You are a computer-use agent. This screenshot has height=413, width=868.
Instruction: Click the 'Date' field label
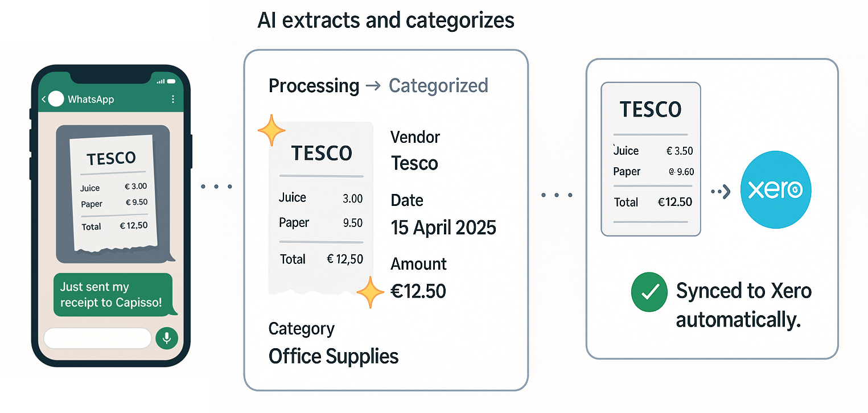pos(407,200)
